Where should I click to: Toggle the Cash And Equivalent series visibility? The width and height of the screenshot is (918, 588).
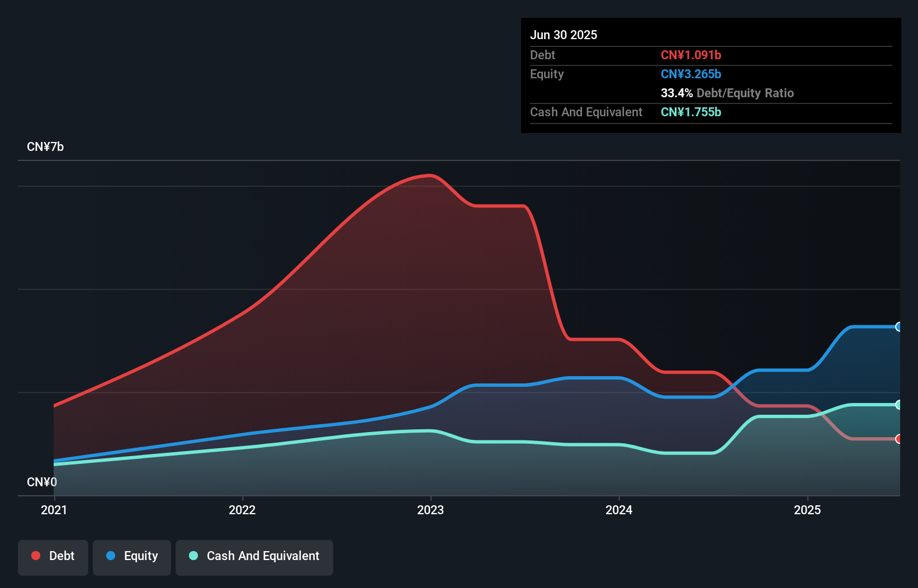(x=254, y=557)
